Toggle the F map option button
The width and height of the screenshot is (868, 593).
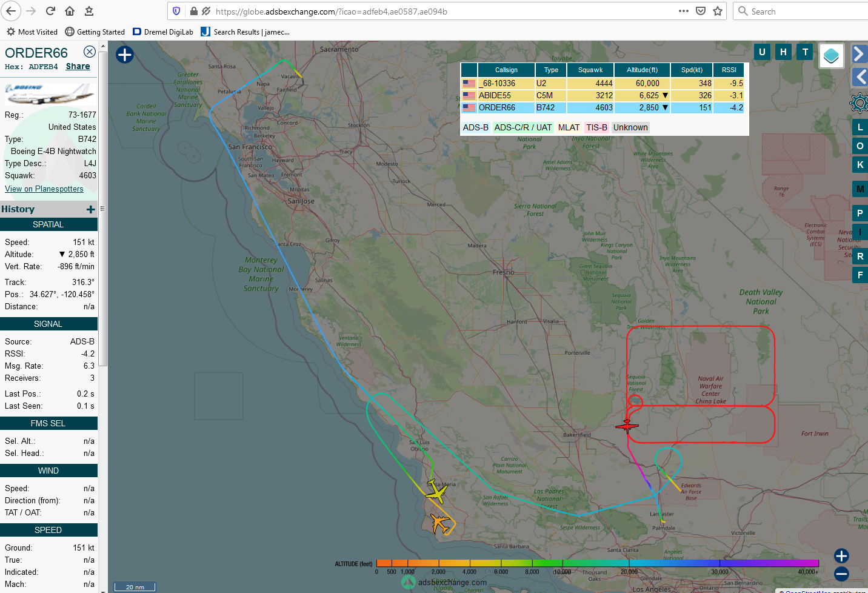pos(860,275)
